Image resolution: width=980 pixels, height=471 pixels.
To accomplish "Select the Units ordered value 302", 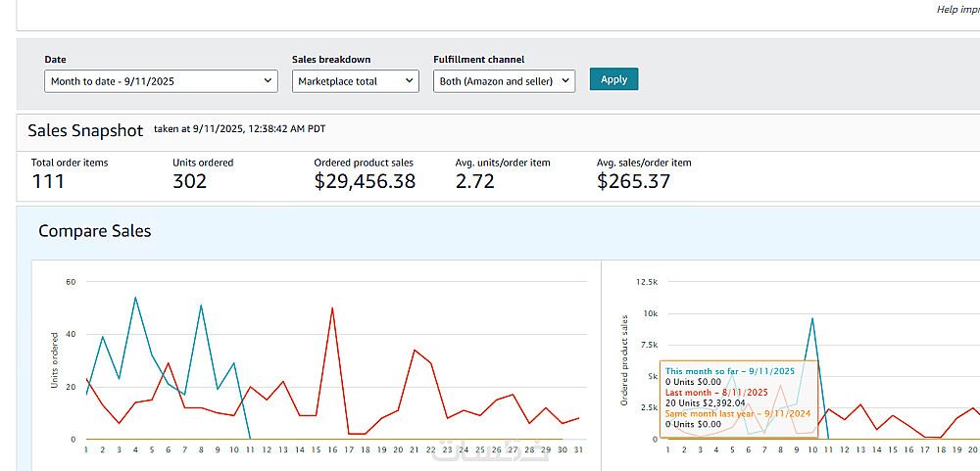I will 189,181.
